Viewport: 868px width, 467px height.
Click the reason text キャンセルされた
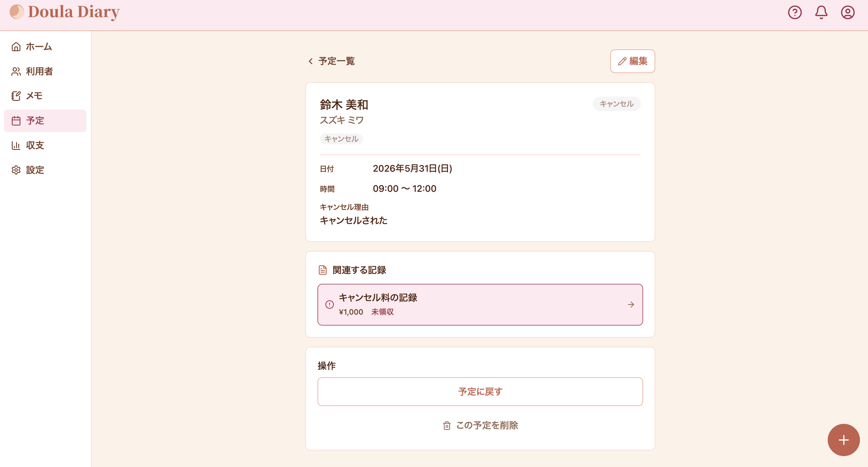[353, 220]
